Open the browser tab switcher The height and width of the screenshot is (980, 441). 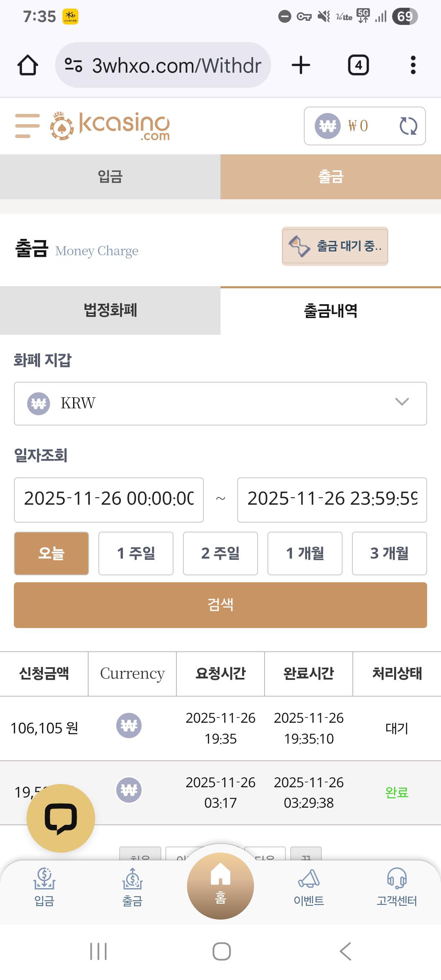358,65
